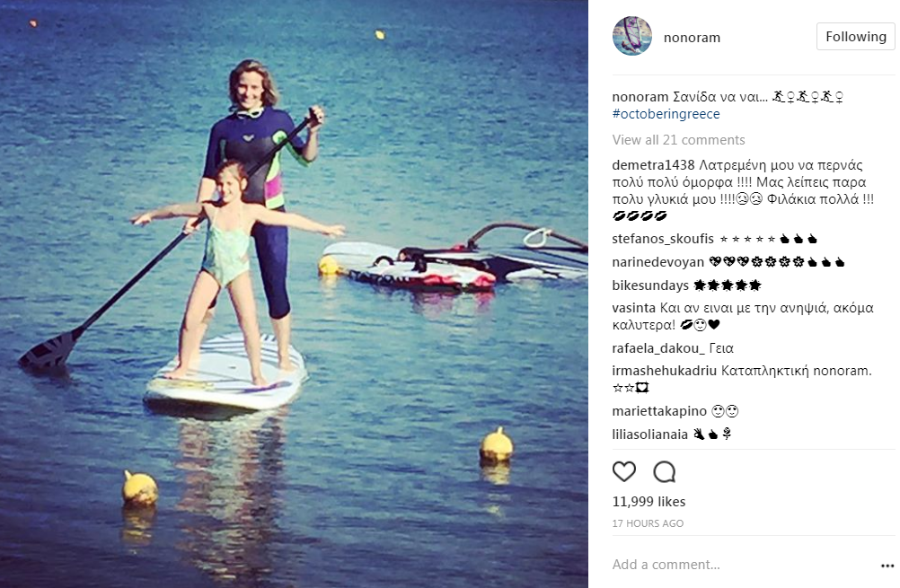The height and width of the screenshot is (588, 900).
Task: Toggle the Following button
Action: (856, 37)
